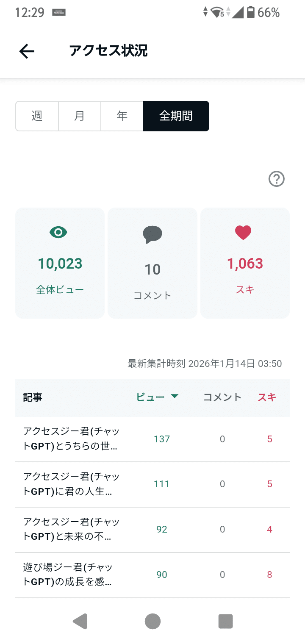
Task: Open the article with 111 views
Action: pyautogui.click(x=71, y=484)
